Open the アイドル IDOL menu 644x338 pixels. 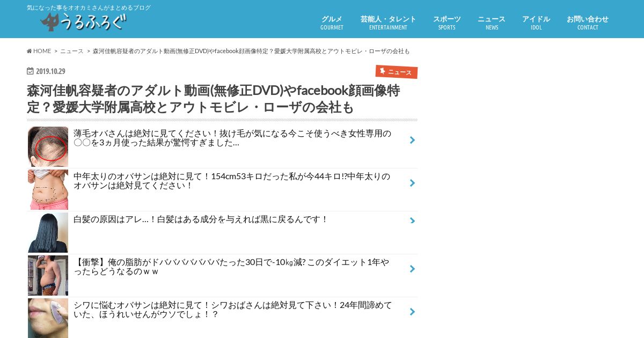536,23
